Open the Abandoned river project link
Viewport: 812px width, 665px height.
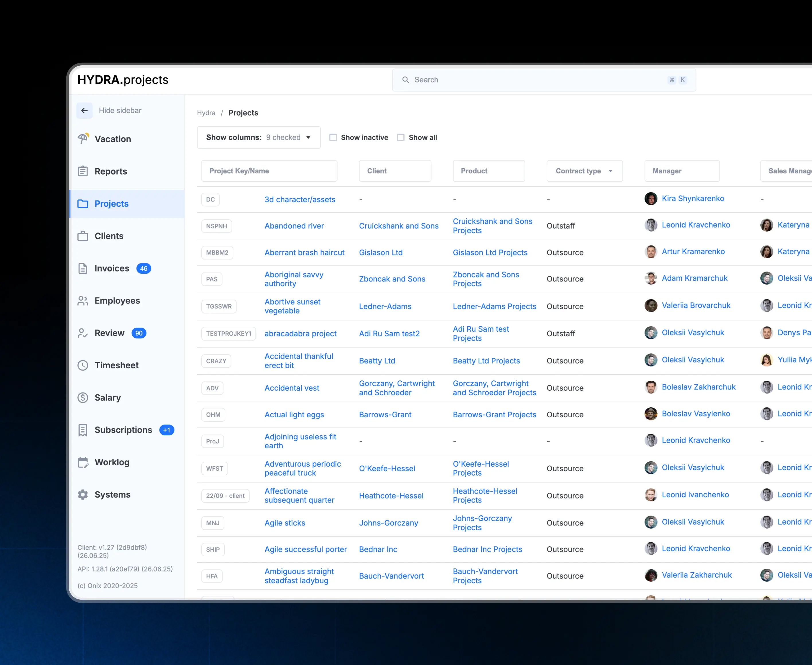coord(294,226)
